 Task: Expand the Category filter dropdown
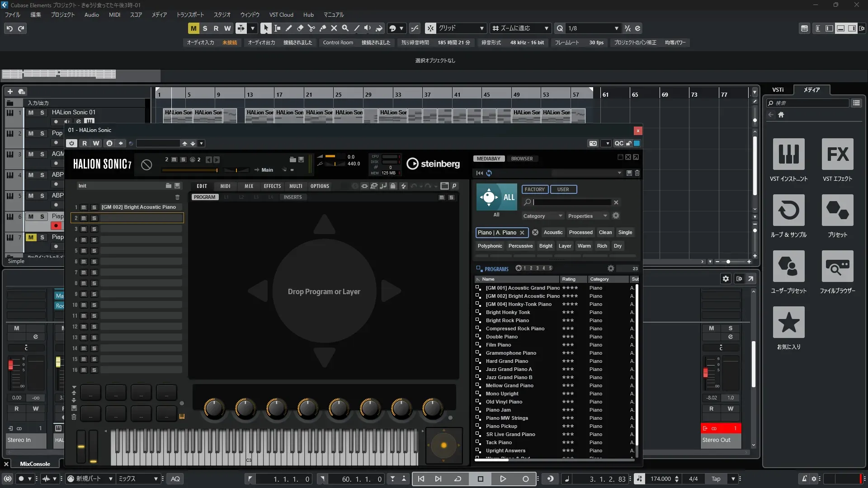[542, 216]
